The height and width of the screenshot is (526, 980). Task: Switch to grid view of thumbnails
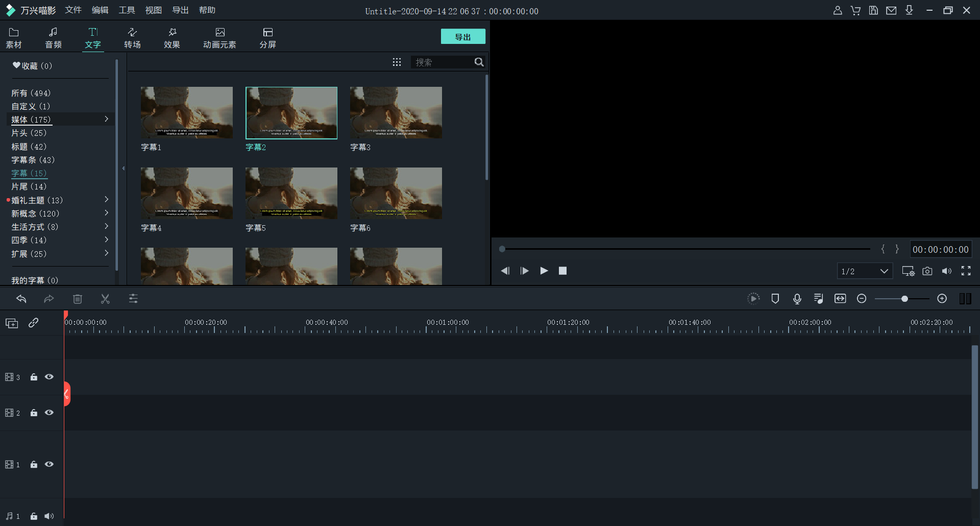[397, 62]
